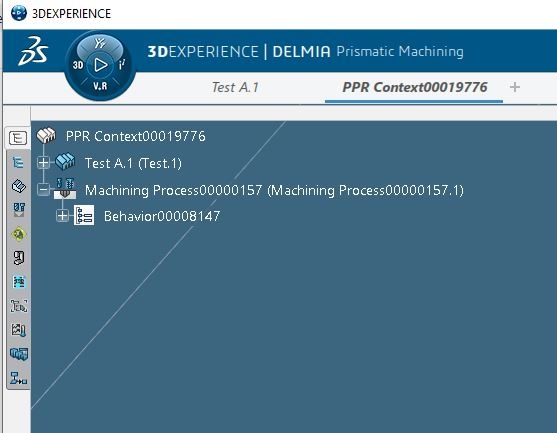Click the compass play button center
This screenshot has width=557, height=433.
[100, 65]
